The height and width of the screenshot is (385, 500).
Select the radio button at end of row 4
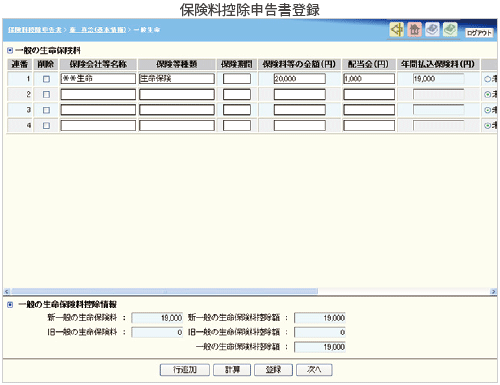[x=487, y=126]
